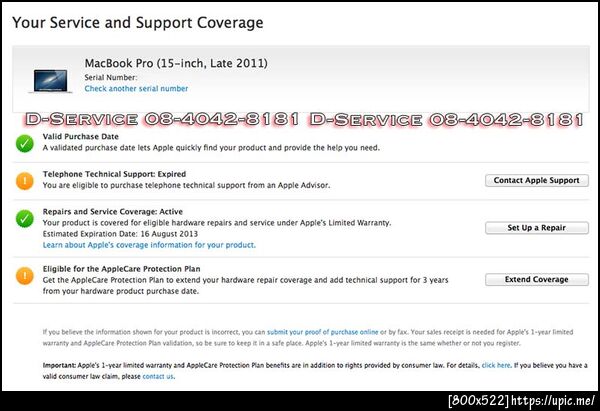Image resolution: width=600 pixels, height=411 pixels.
Task: Open the click here consumer law link
Action: tap(496, 365)
